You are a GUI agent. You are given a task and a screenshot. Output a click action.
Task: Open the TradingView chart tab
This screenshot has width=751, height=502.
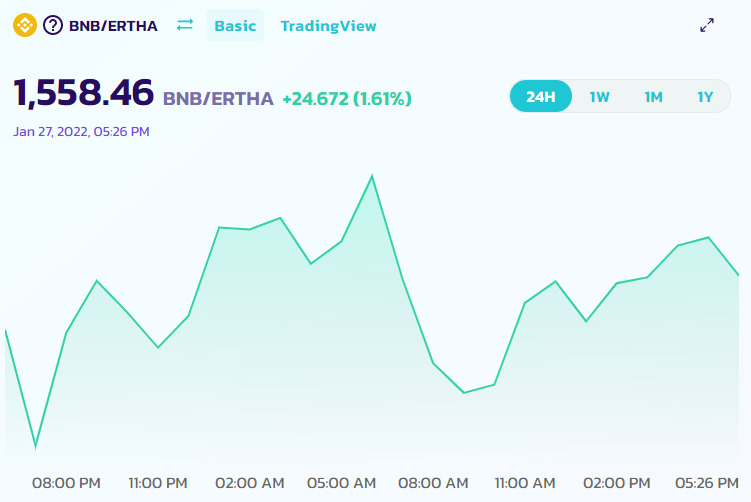[328, 26]
